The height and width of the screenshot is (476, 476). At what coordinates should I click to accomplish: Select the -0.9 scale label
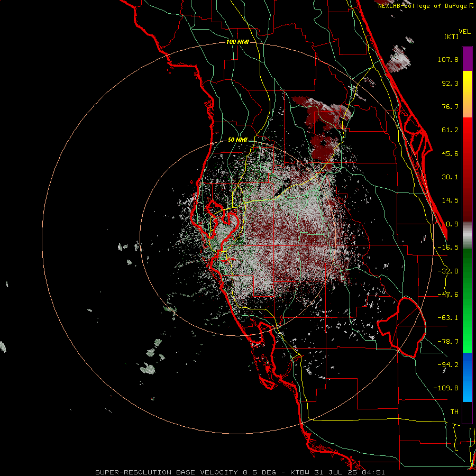pos(450,224)
